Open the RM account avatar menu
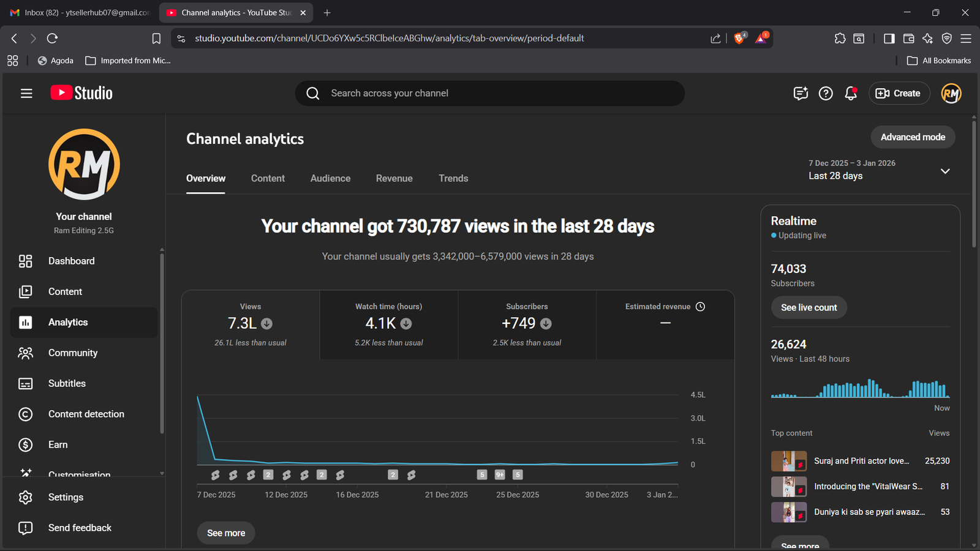The width and height of the screenshot is (980, 551). point(951,93)
